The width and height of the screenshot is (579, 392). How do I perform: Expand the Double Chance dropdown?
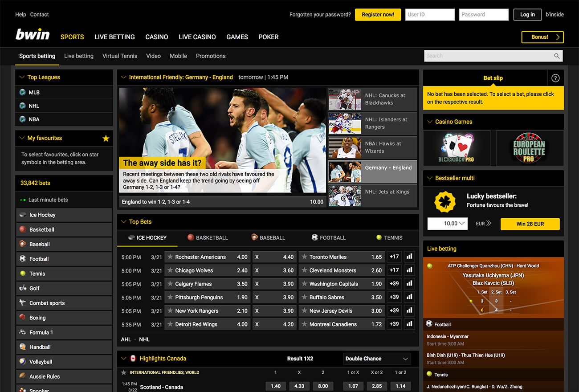[376, 359]
